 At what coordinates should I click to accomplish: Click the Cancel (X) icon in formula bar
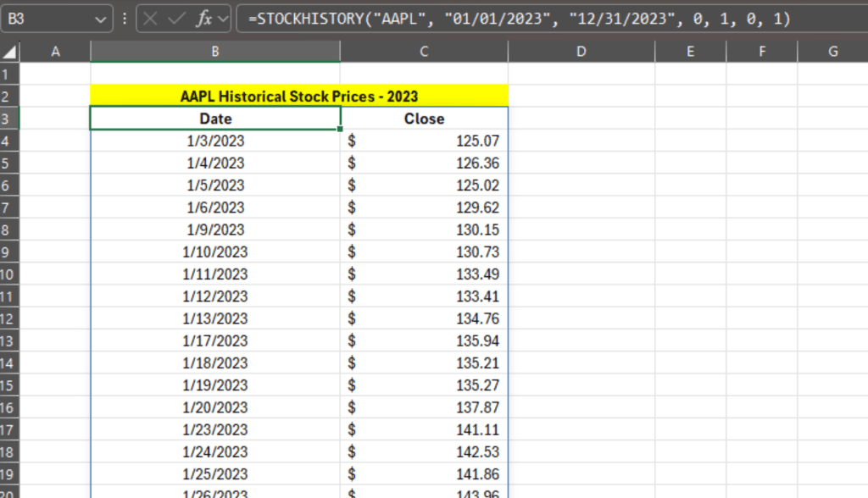152,19
